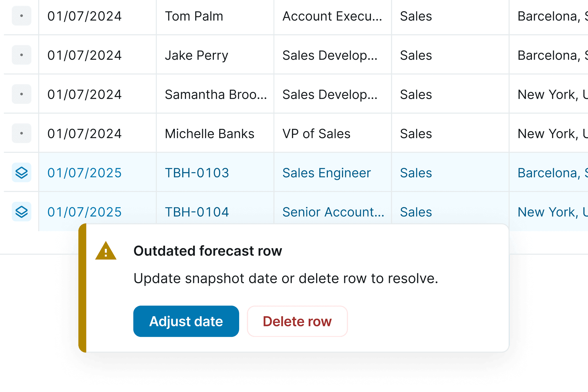Click the row handle icon next to Samantha Broo...
The height and width of the screenshot is (392, 588).
click(x=21, y=94)
